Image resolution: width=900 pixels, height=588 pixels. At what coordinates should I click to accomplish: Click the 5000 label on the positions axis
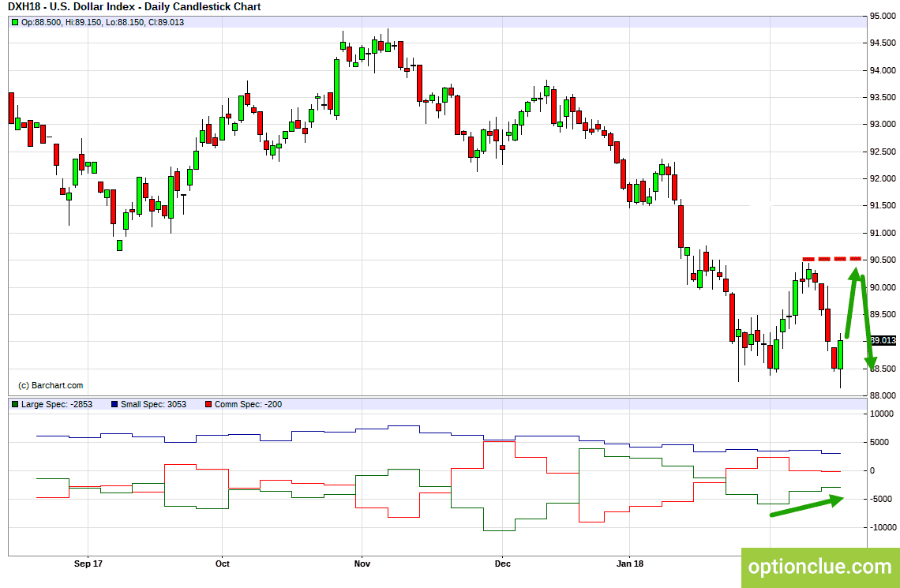pos(880,442)
